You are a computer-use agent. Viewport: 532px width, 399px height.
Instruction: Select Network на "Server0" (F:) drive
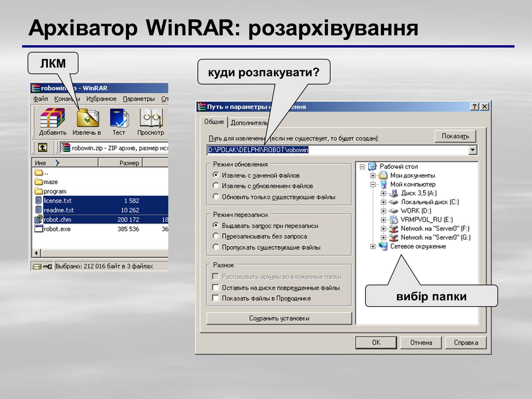(x=435, y=228)
